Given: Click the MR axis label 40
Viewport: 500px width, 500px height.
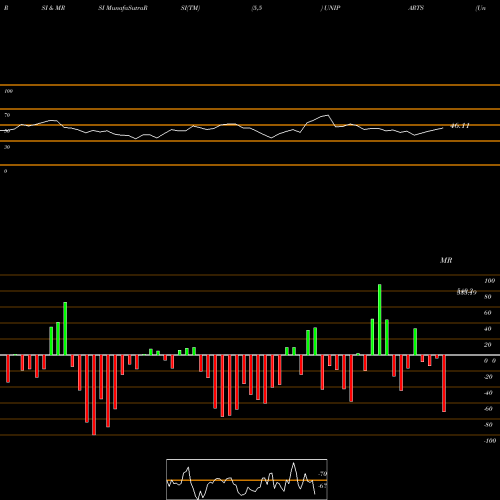Looking at the screenshot, I should coord(488,329).
